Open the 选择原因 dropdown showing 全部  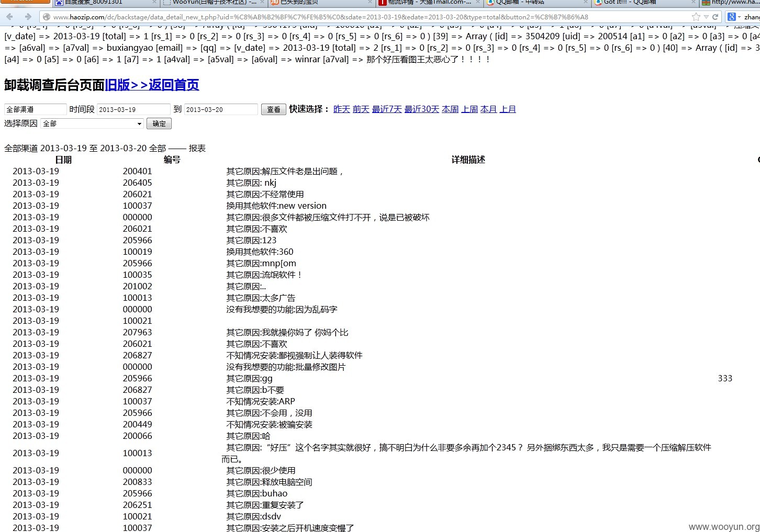coord(92,123)
